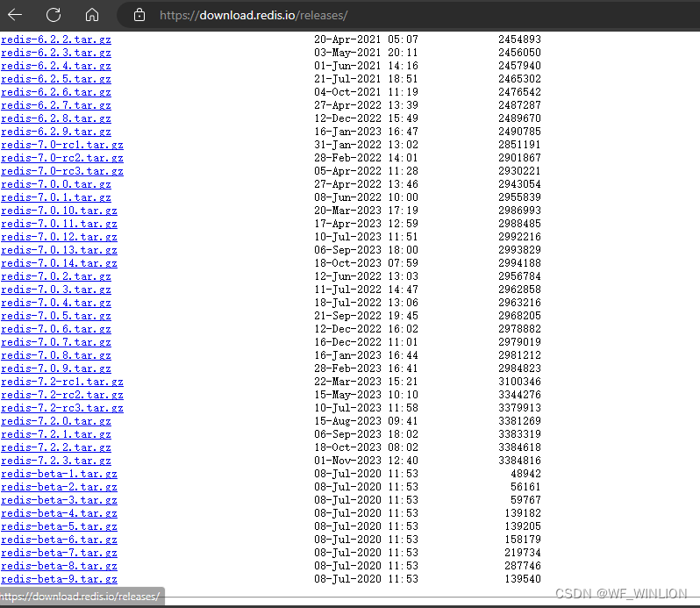View site security info via lock icon

point(139,15)
